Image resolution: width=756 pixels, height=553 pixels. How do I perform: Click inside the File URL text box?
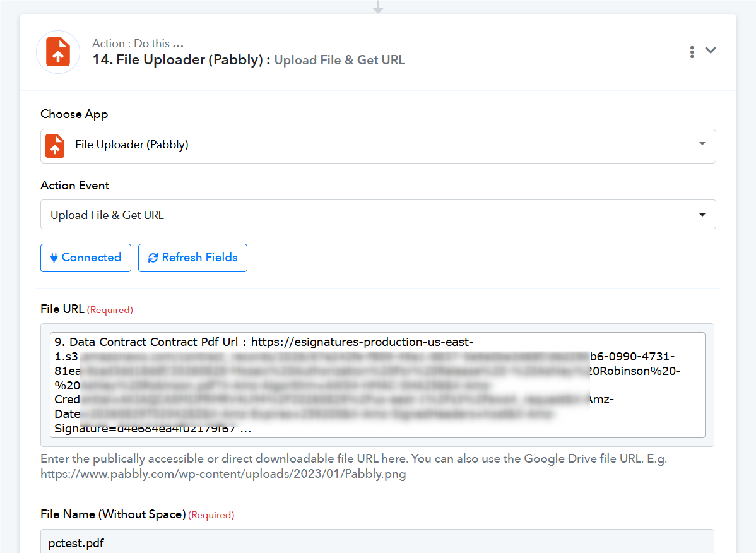pos(377,385)
